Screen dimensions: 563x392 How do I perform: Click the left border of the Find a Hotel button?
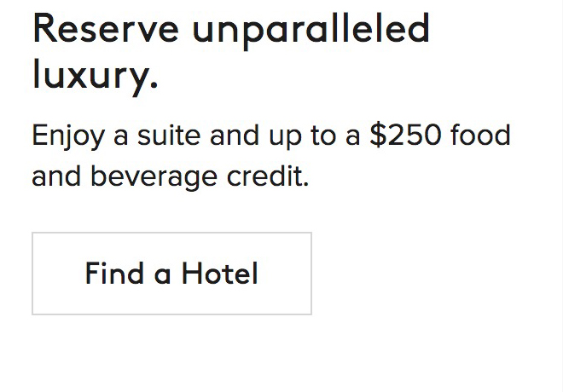click(32, 274)
